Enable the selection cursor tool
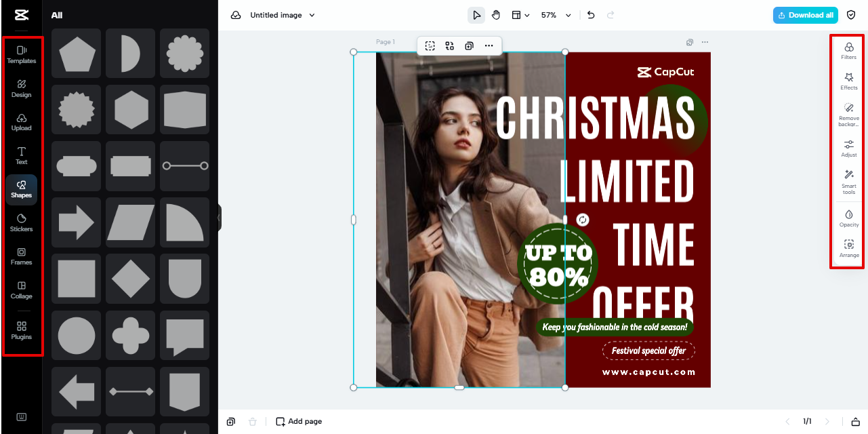Screen dimensions: 868x434 476,14
